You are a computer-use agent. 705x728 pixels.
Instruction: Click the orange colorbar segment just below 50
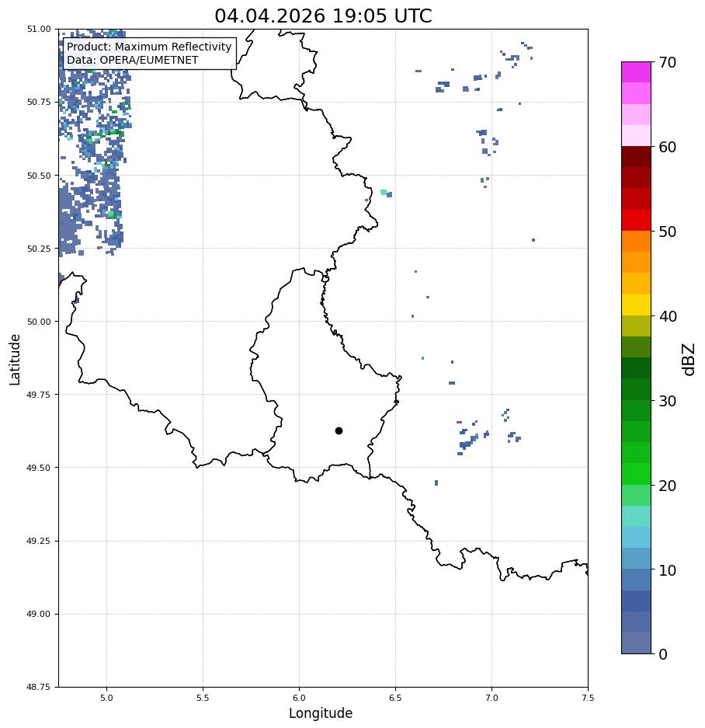click(637, 242)
